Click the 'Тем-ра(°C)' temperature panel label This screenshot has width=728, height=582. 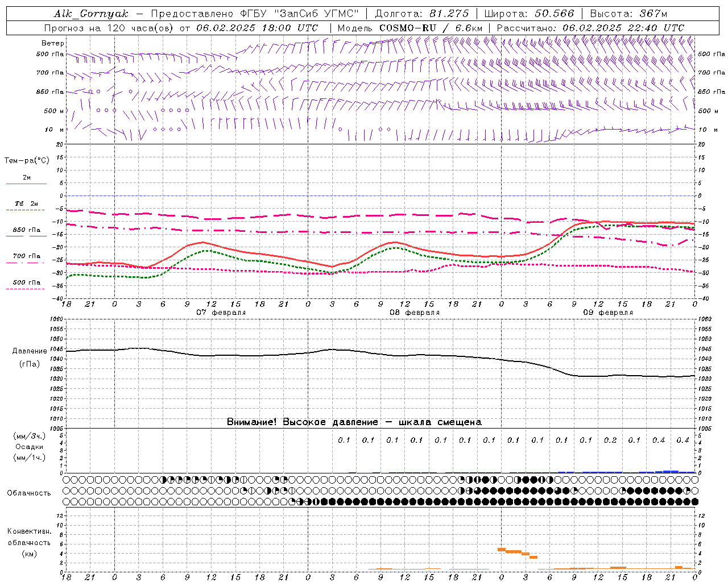pyautogui.click(x=27, y=161)
